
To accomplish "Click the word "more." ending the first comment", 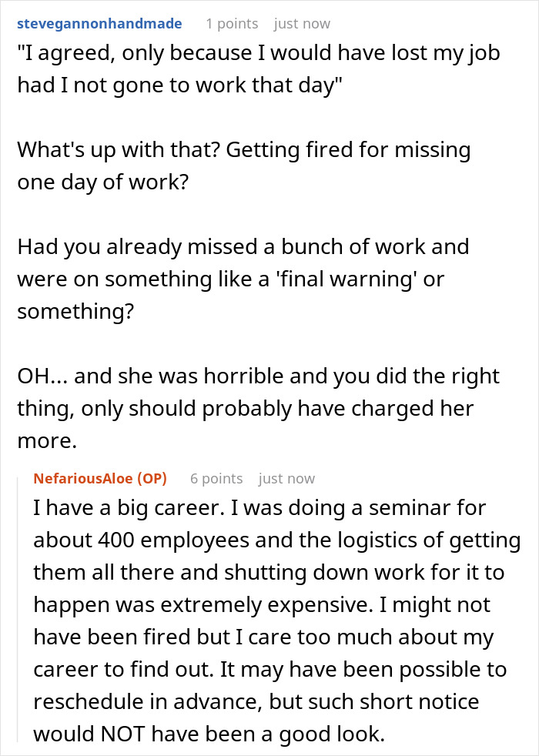I will 47,440.
